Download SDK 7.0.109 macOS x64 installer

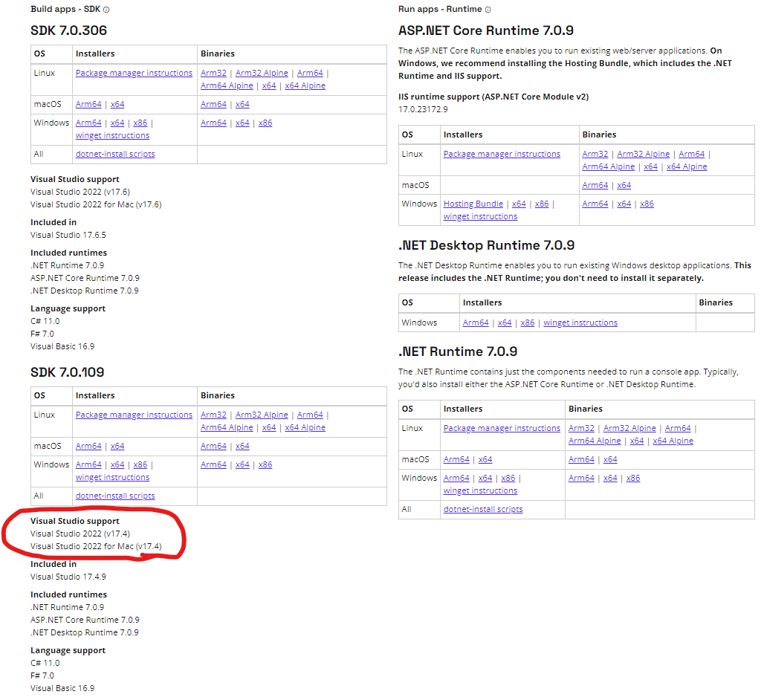[x=117, y=446]
